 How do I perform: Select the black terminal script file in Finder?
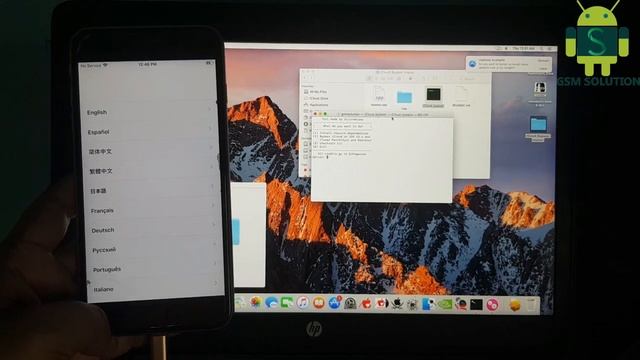coord(433,95)
